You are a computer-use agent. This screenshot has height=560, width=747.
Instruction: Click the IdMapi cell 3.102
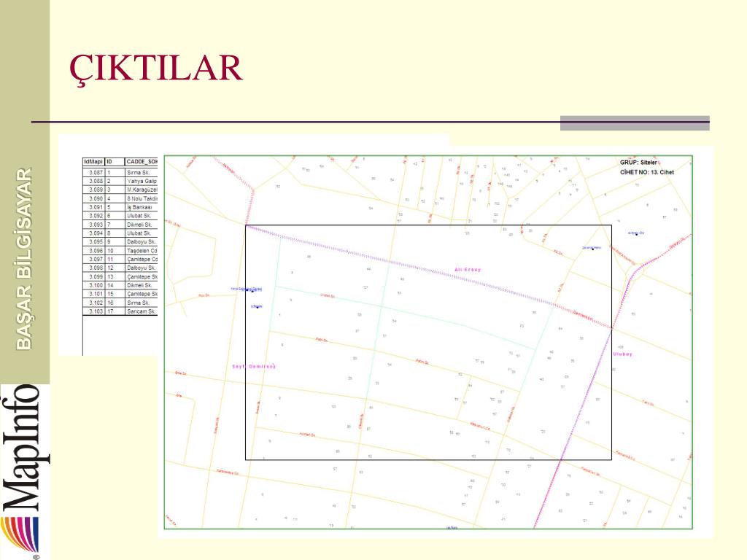(x=93, y=303)
